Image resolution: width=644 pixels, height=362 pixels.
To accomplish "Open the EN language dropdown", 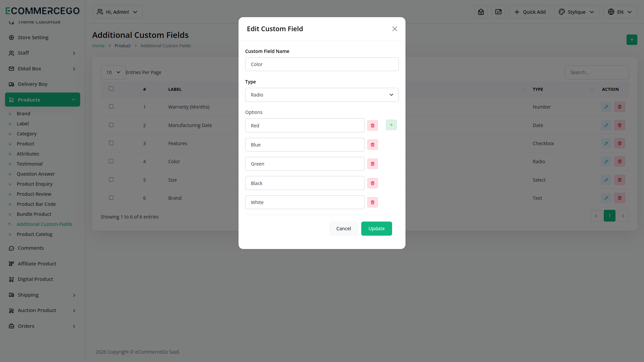I will (x=620, y=12).
